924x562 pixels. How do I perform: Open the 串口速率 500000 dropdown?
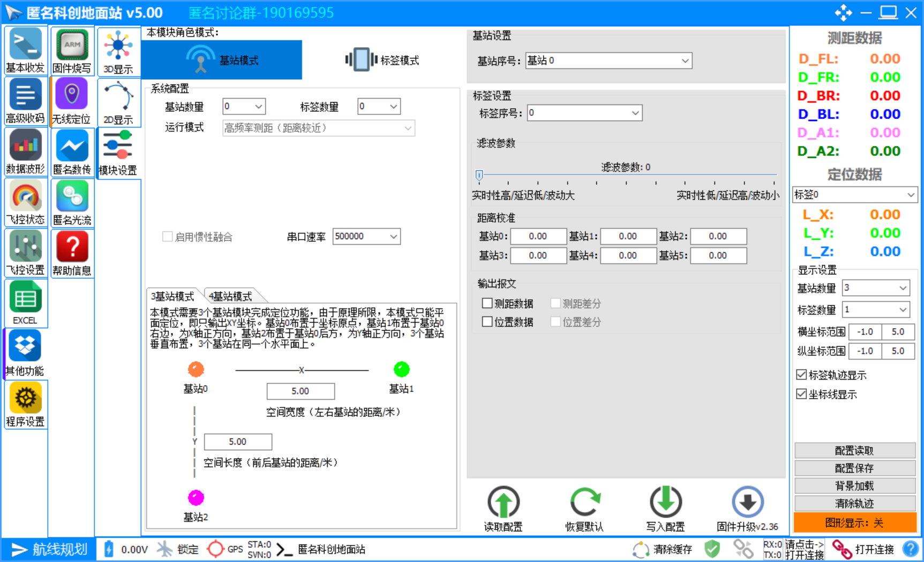pos(366,237)
